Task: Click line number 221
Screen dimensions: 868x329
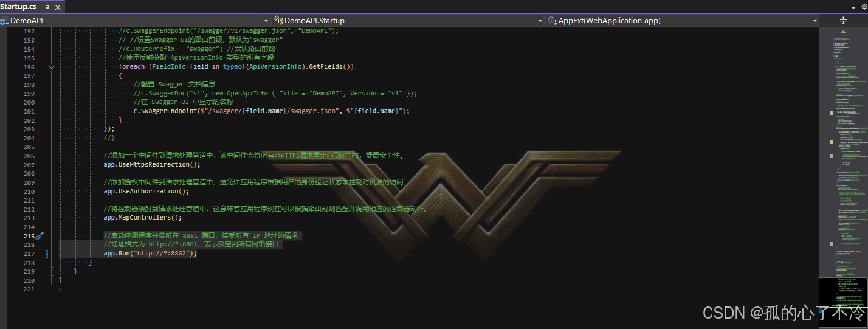Action: click(x=29, y=289)
